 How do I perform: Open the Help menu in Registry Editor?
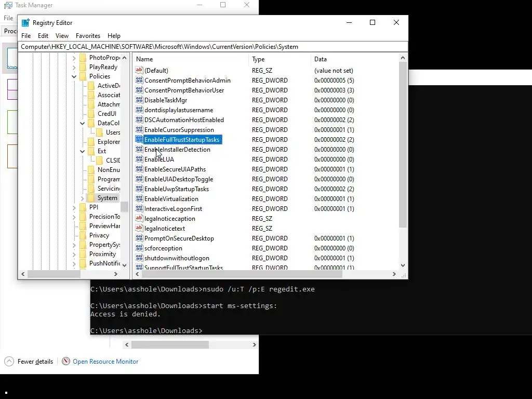click(x=114, y=36)
